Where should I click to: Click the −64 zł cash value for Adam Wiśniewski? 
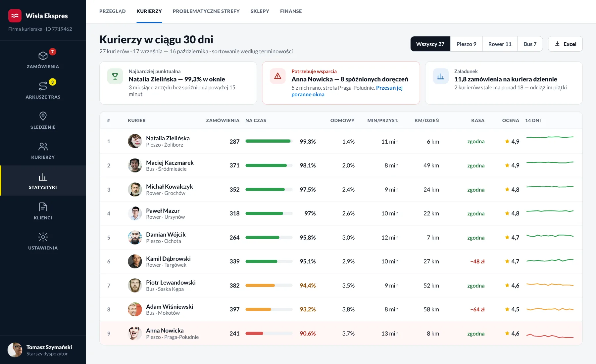click(477, 309)
